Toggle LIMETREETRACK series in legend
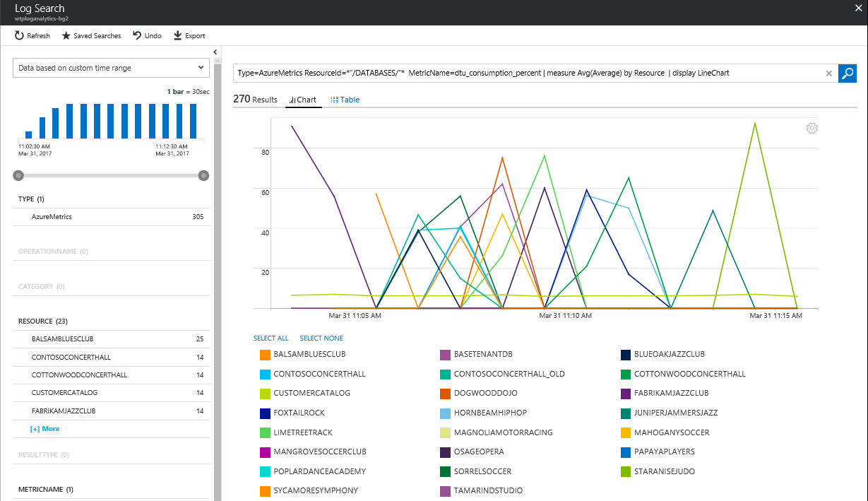 [296, 432]
